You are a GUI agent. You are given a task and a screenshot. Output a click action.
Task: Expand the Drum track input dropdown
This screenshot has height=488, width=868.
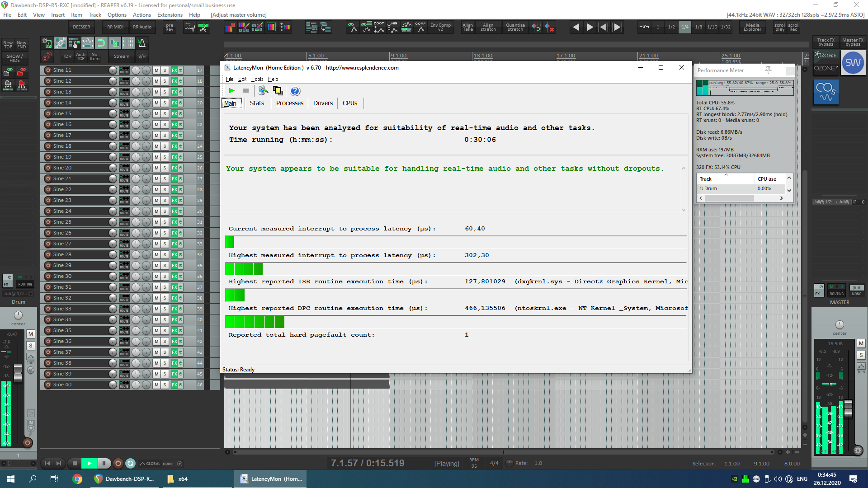coord(31,294)
